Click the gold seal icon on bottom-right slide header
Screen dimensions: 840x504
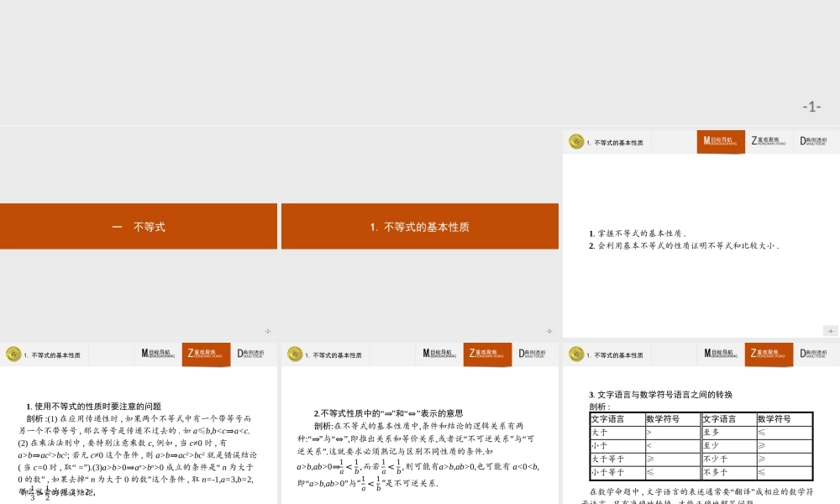point(576,354)
